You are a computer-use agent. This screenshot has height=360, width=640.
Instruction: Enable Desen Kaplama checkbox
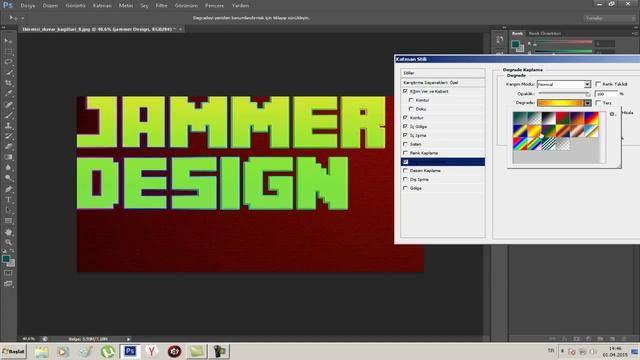(x=405, y=170)
